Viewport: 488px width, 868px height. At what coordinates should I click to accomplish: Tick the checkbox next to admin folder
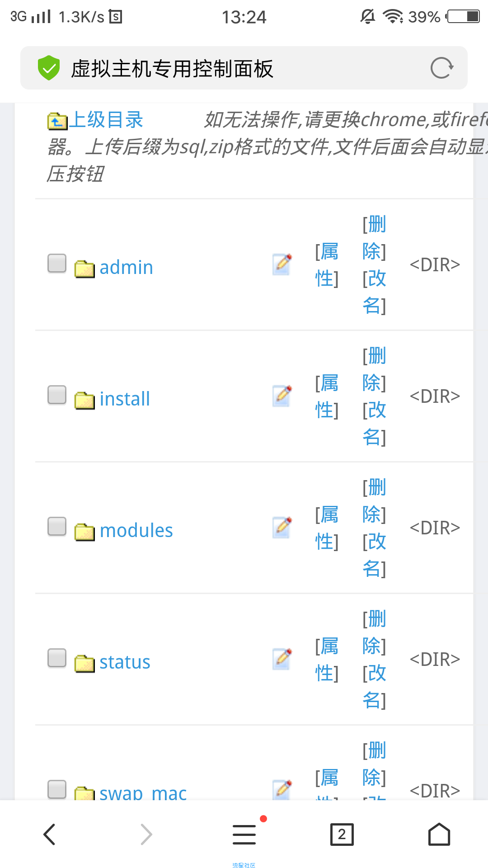(57, 263)
